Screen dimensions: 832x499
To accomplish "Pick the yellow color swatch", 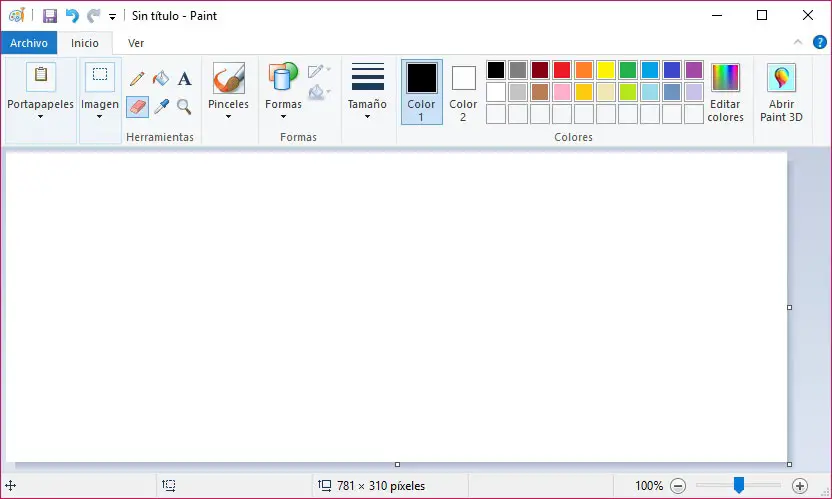I will click(x=605, y=70).
